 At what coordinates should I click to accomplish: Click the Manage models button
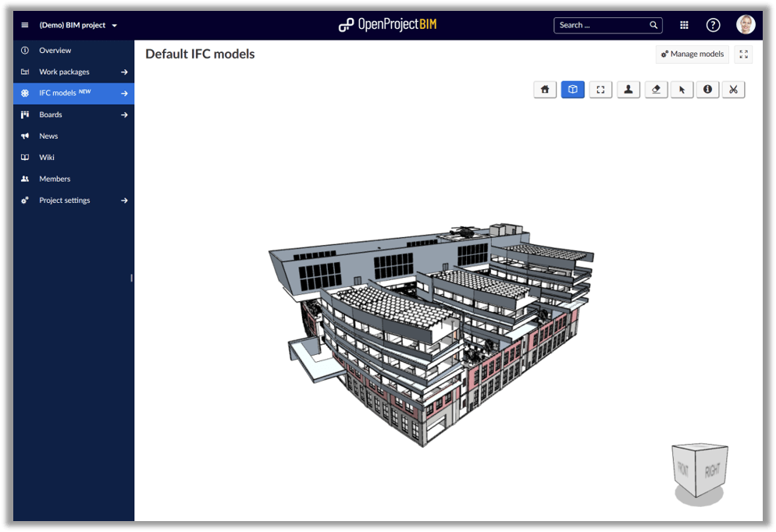[x=692, y=54]
